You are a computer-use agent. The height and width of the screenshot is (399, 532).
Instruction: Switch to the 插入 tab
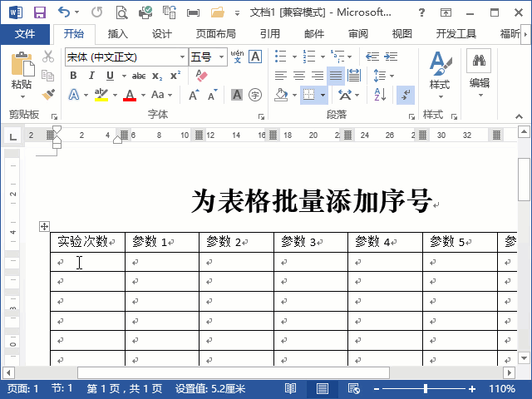117,33
